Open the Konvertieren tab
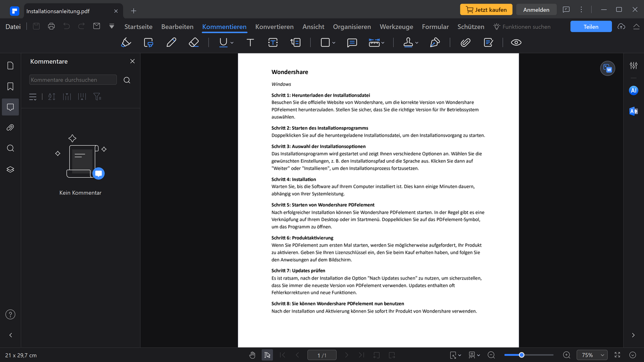Viewport: 644px width, 362px height. coord(274,27)
